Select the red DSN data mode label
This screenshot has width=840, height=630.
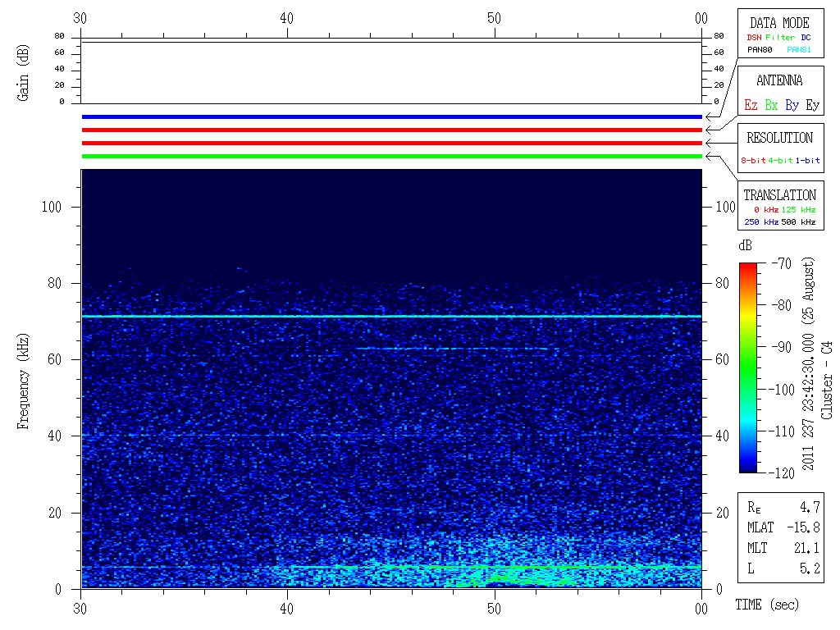coord(753,38)
